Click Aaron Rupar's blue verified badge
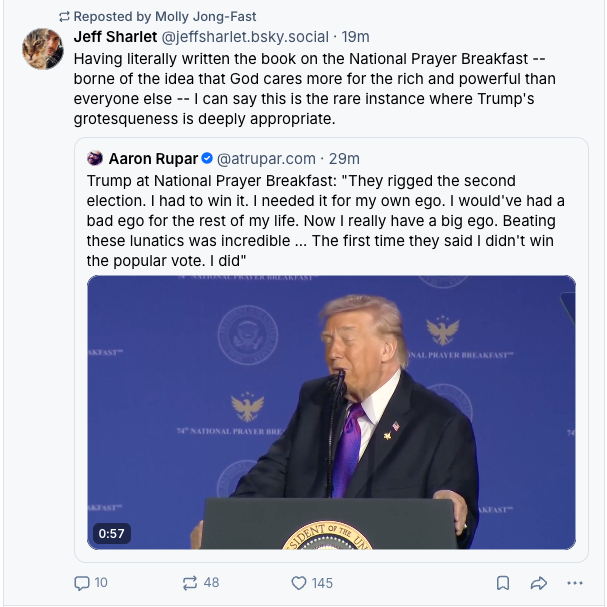This screenshot has height=607, width=607. pos(207,158)
